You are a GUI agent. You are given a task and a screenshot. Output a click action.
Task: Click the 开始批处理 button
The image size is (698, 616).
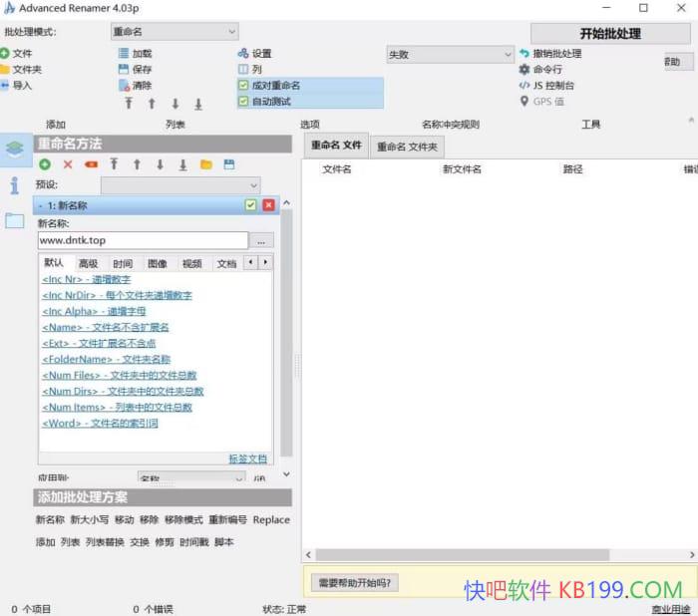tap(609, 33)
